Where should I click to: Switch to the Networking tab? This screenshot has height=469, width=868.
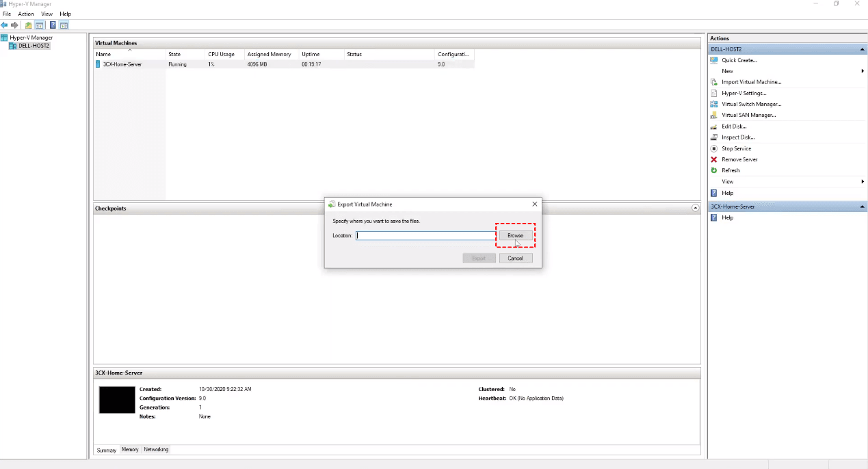pyautogui.click(x=156, y=450)
